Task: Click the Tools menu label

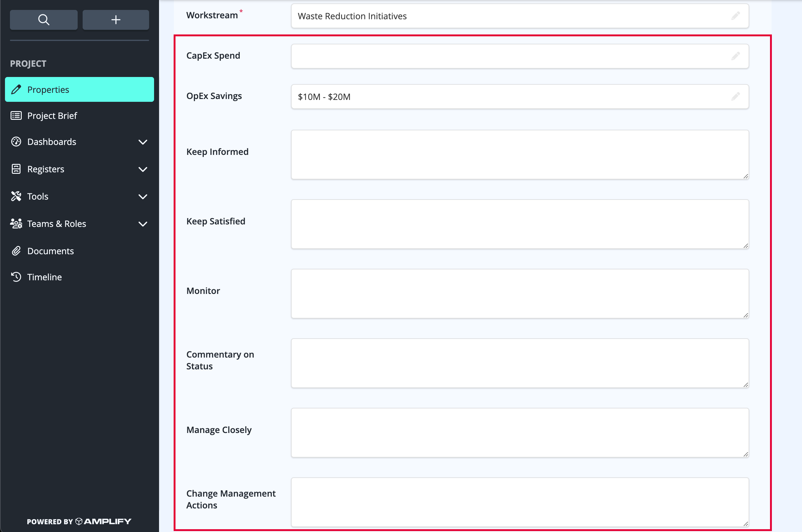Action: 38,196
